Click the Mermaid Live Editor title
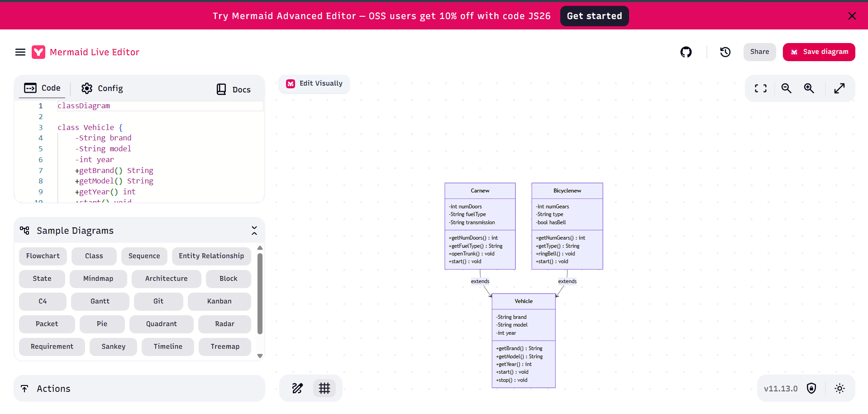This screenshot has height=414, width=868. coord(95,52)
